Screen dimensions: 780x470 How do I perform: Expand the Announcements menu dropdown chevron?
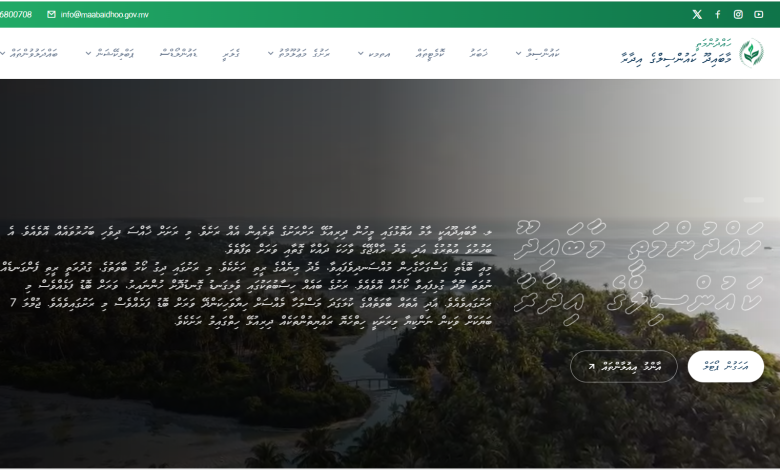tap(361, 53)
